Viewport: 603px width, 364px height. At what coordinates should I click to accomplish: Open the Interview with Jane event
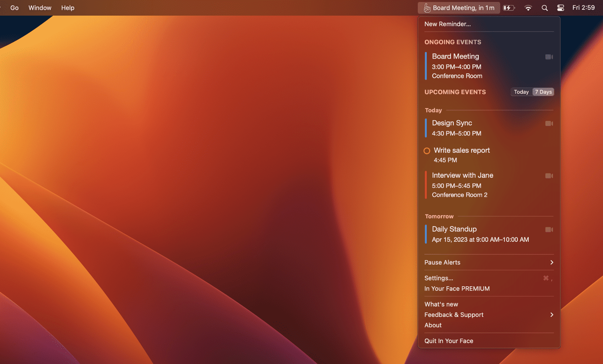[x=462, y=176]
